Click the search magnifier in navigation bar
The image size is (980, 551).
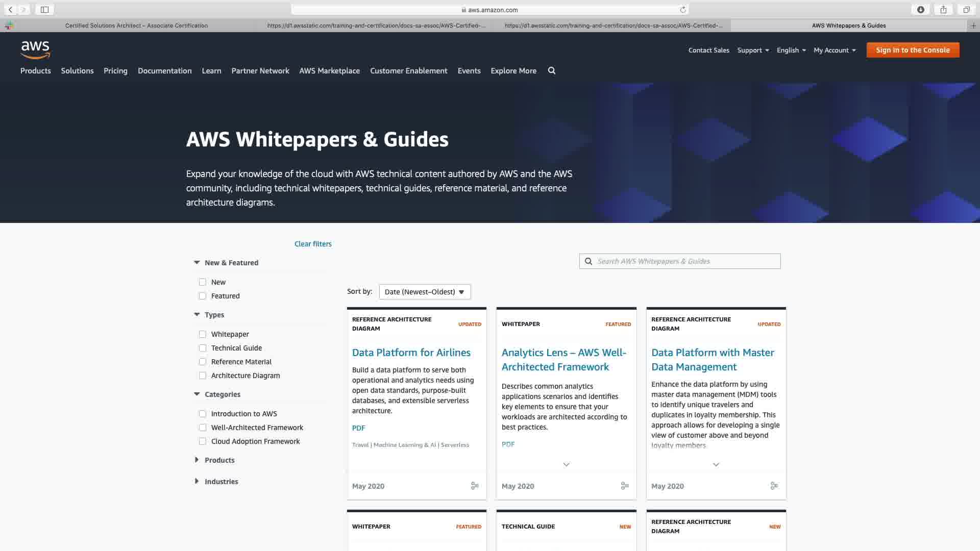[551, 70]
